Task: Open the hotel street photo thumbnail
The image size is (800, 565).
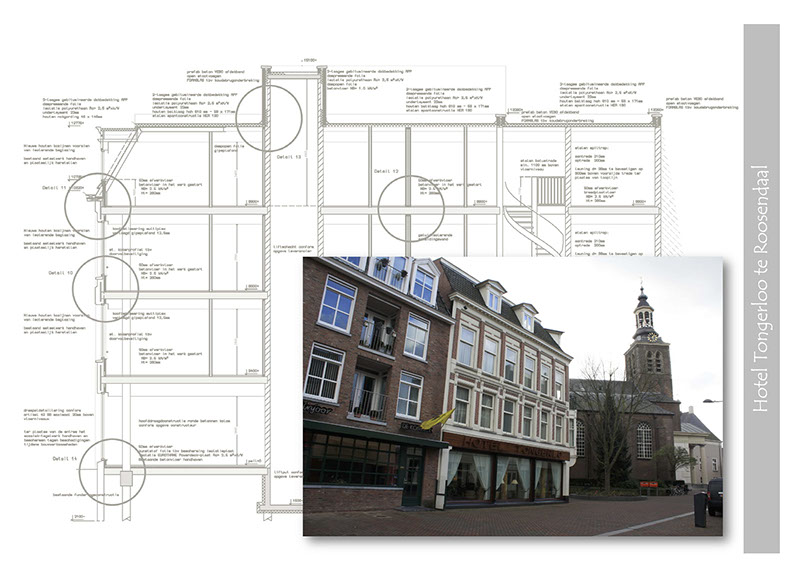Action: (x=513, y=396)
